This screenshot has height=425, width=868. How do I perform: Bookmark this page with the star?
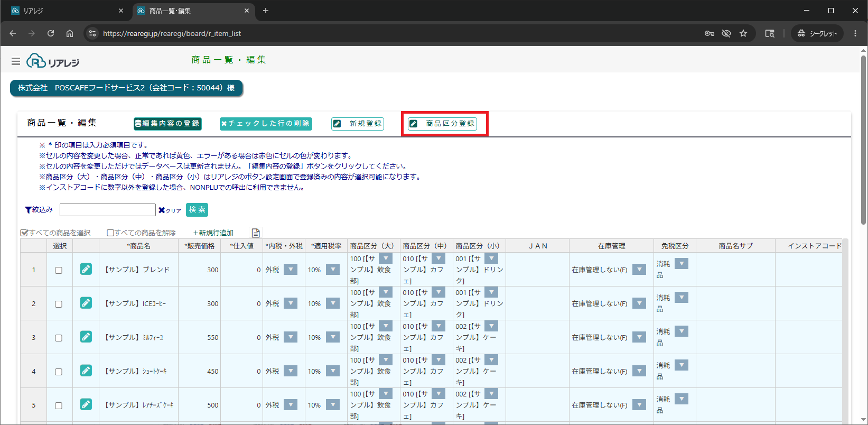pyautogui.click(x=743, y=33)
